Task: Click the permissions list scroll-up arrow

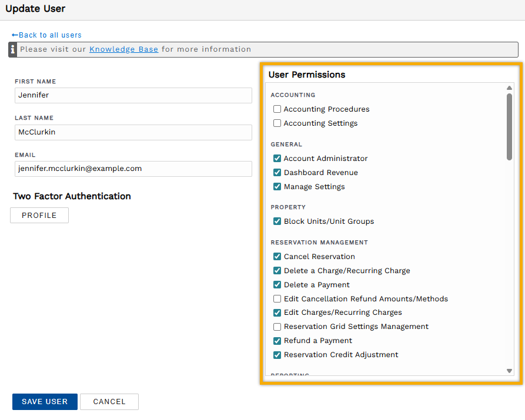Action: [x=509, y=88]
